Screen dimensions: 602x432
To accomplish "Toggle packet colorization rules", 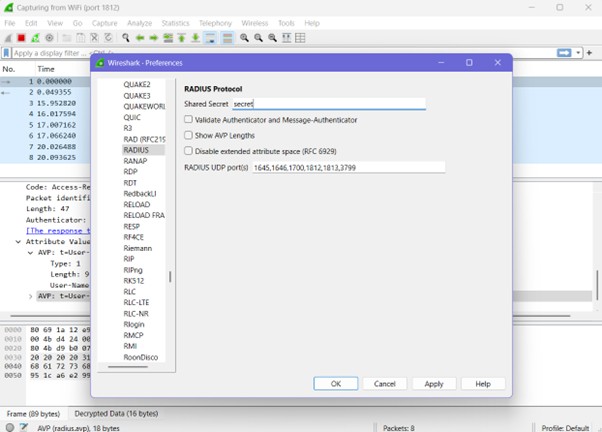I will point(228,38).
